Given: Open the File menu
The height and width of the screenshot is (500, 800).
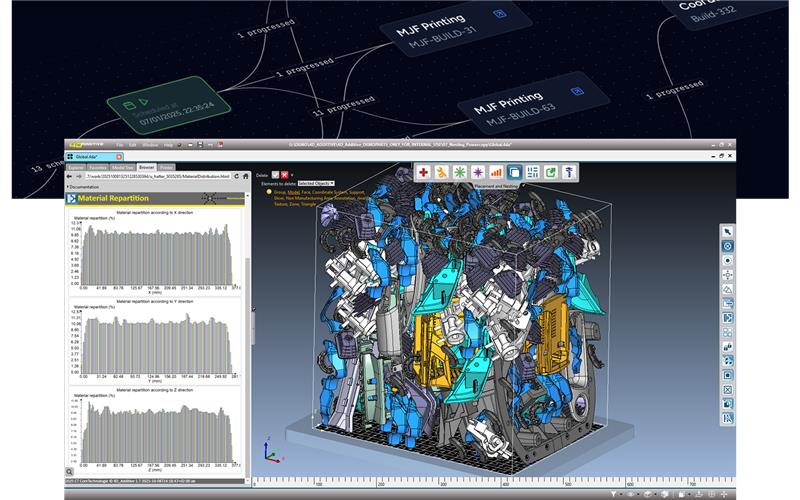Looking at the screenshot, I should [118, 146].
